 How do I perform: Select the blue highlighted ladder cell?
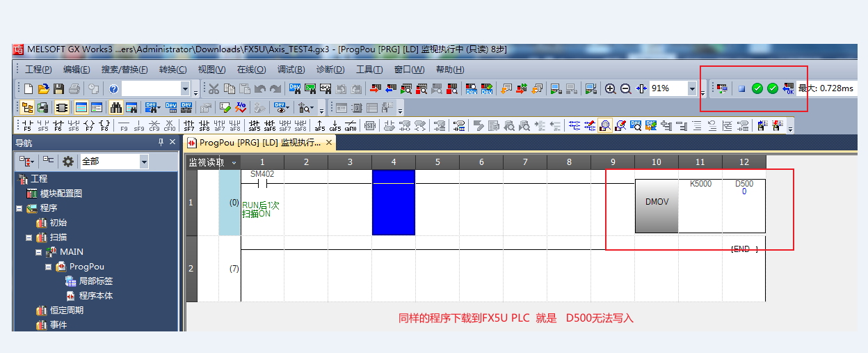pos(393,203)
